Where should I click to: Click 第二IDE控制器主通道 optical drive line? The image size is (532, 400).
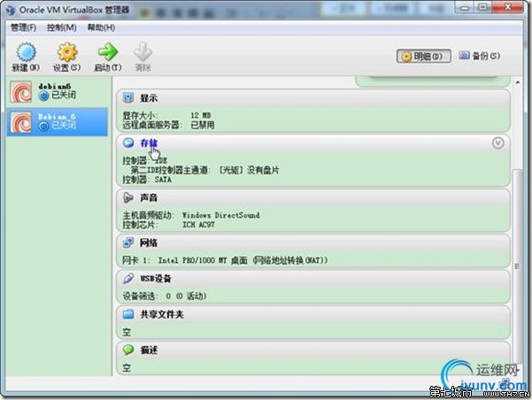pyautogui.click(x=205, y=170)
